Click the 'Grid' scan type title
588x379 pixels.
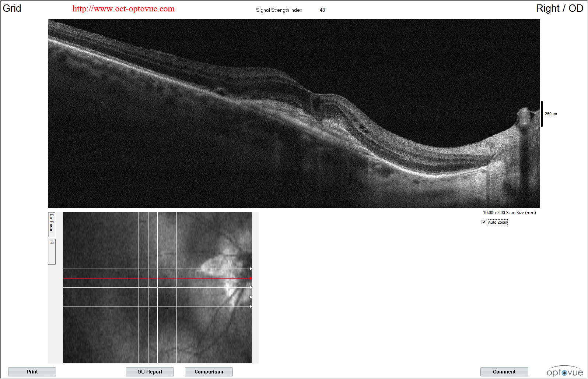[x=12, y=8]
